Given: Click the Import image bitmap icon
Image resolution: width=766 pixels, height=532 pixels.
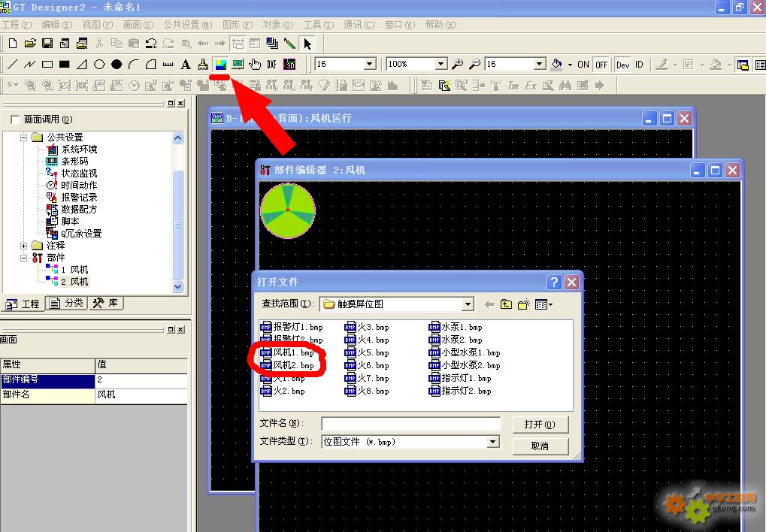Looking at the screenshot, I should coord(220,64).
